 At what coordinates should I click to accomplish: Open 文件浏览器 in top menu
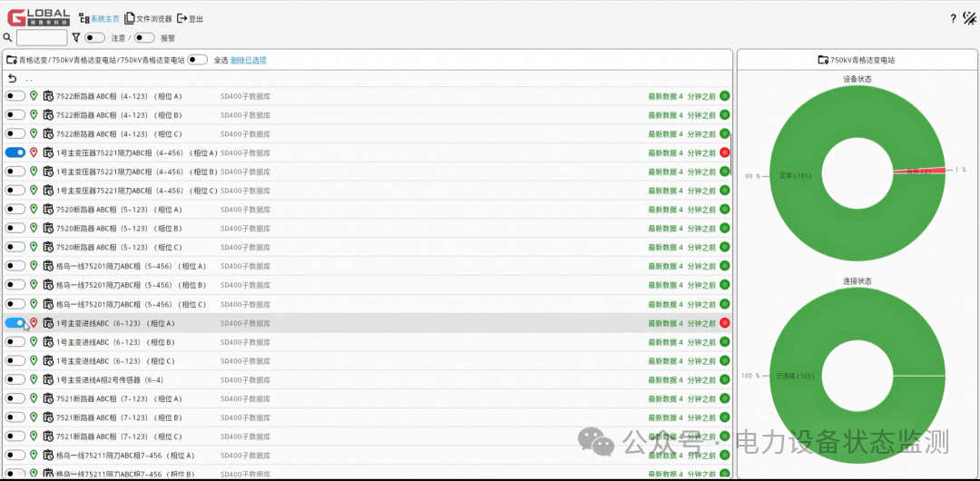coord(148,19)
